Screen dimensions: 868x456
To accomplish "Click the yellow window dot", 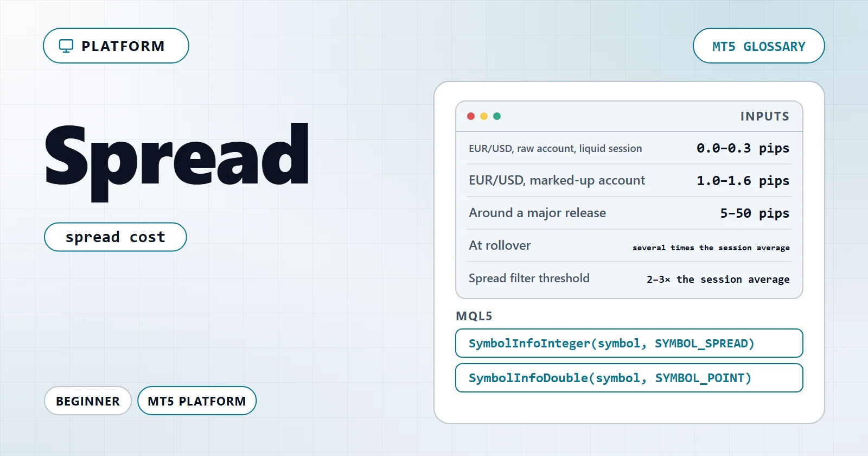I will pos(484,116).
